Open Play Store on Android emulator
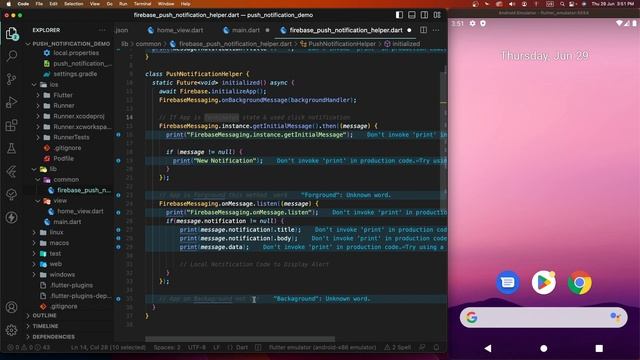 click(x=544, y=282)
